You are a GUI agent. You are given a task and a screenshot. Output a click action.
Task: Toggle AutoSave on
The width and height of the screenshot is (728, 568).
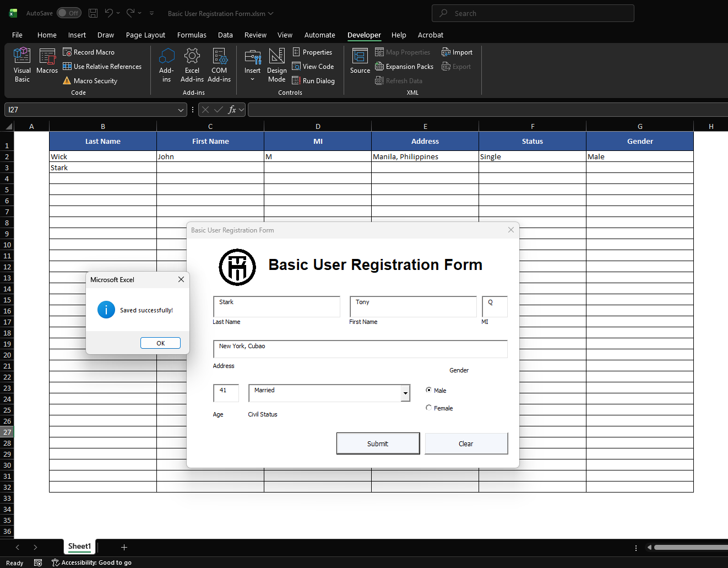click(69, 12)
